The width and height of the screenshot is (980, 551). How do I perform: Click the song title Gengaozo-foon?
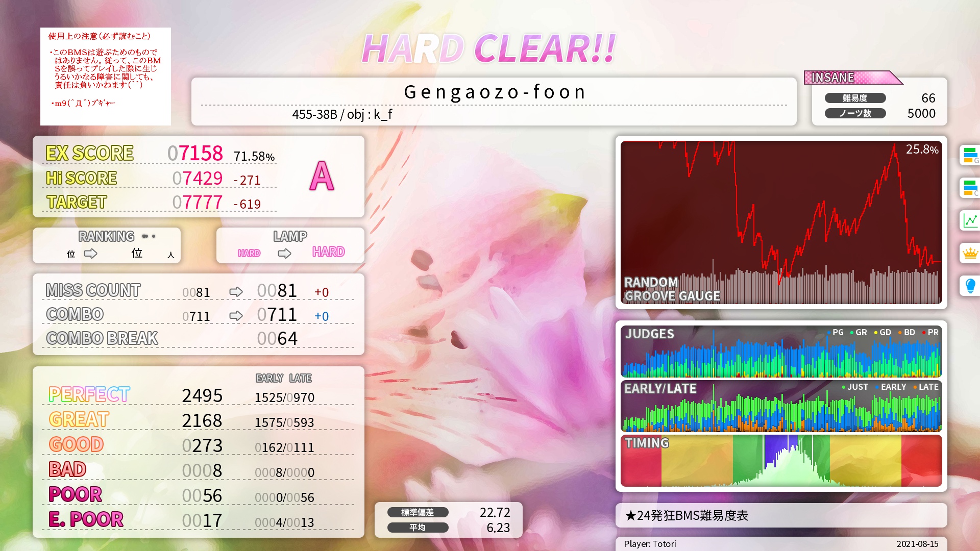pyautogui.click(x=494, y=92)
